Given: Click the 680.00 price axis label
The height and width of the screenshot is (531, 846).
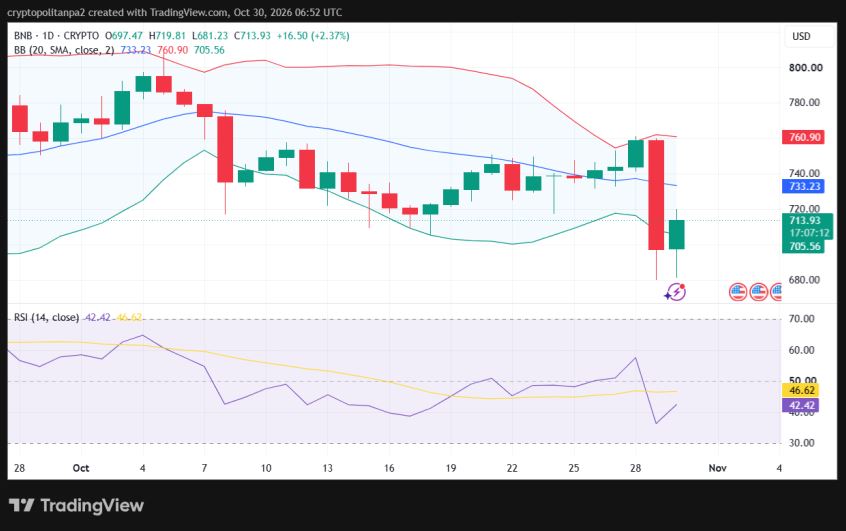Looking at the screenshot, I should pyautogui.click(x=804, y=280).
